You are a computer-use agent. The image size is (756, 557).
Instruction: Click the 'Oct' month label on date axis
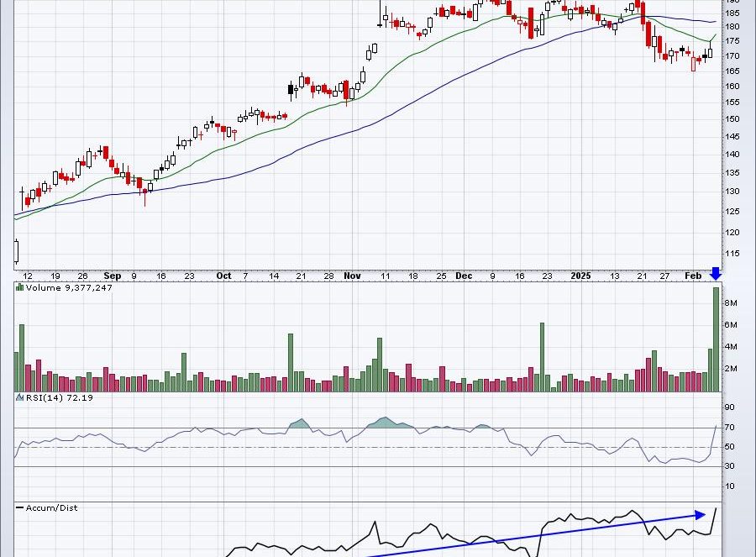click(223, 276)
